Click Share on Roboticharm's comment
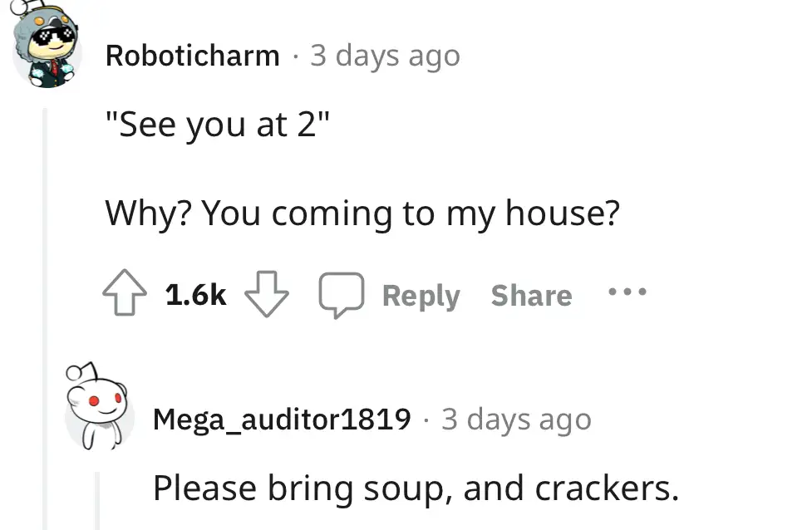The image size is (812, 530). pos(531,295)
